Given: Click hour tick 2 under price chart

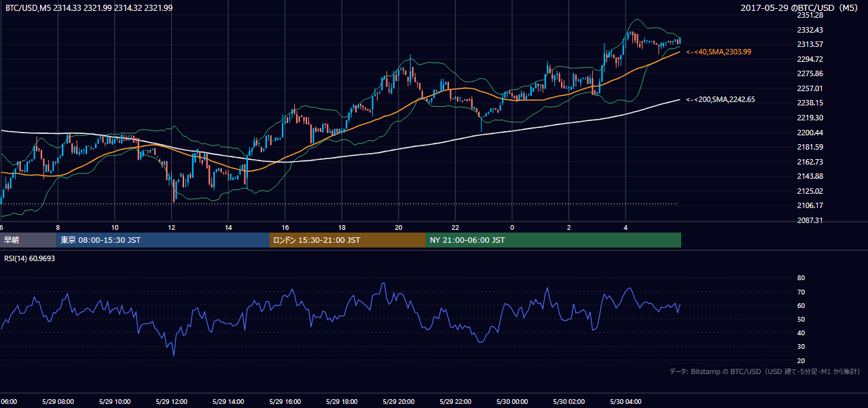Looking at the screenshot, I should [569, 227].
